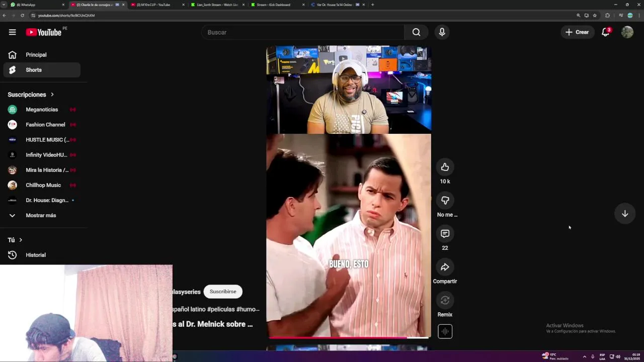The width and height of the screenshot is (644, 362).
Task: Open the weather widget showing 15°C
Action: coord(555,356)
